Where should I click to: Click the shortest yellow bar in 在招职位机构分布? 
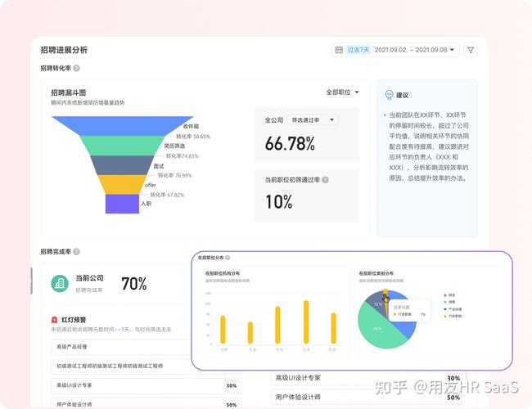pos(250,333)
